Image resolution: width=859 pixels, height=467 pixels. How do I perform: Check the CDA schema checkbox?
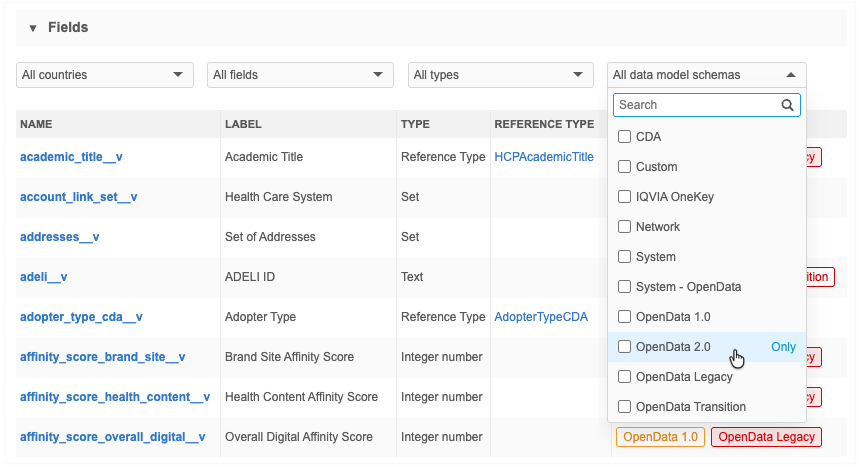click(625, 137)
